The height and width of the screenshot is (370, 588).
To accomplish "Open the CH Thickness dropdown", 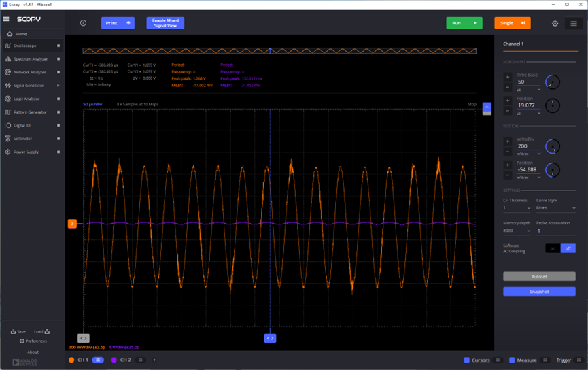I will (517, 208).
